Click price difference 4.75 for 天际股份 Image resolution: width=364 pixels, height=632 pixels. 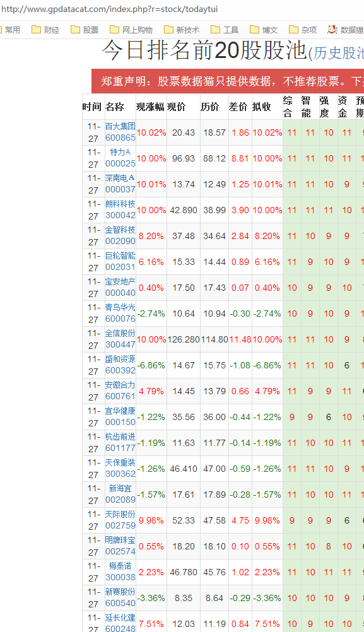[x=240, y=520]
